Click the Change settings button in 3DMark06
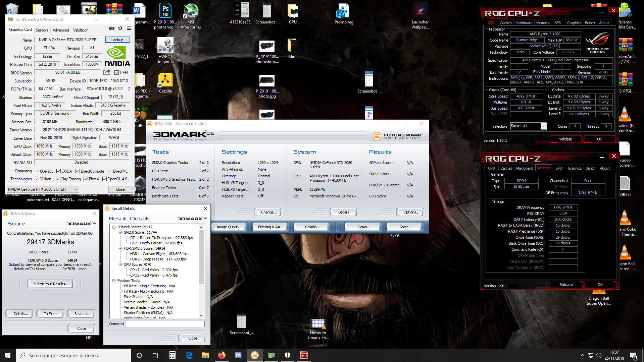Image resolution: width=644 pixels, height=362 pixels. click(x=269, y=212)
